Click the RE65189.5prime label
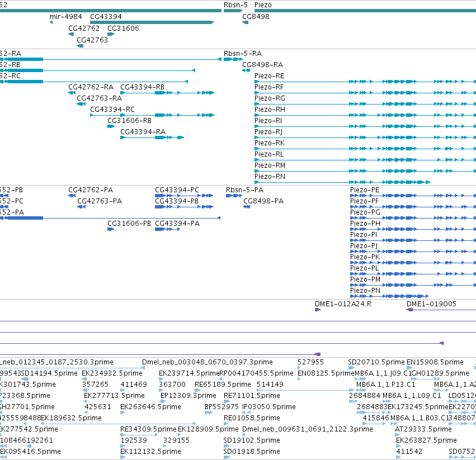 click(223, 385)
